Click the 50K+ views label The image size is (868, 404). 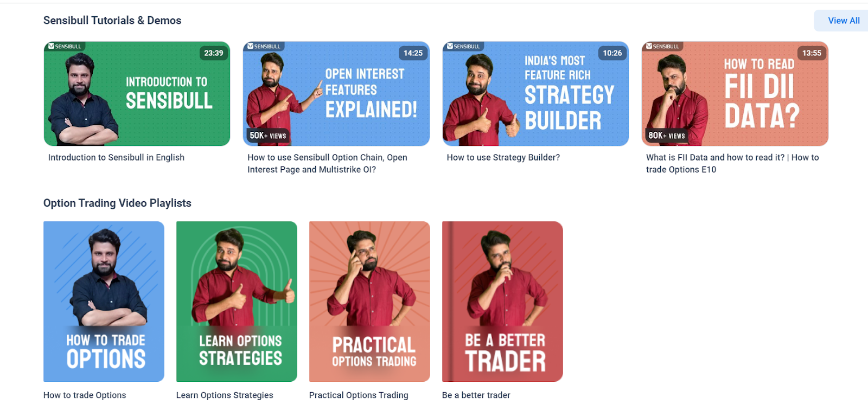coord(268,136)
